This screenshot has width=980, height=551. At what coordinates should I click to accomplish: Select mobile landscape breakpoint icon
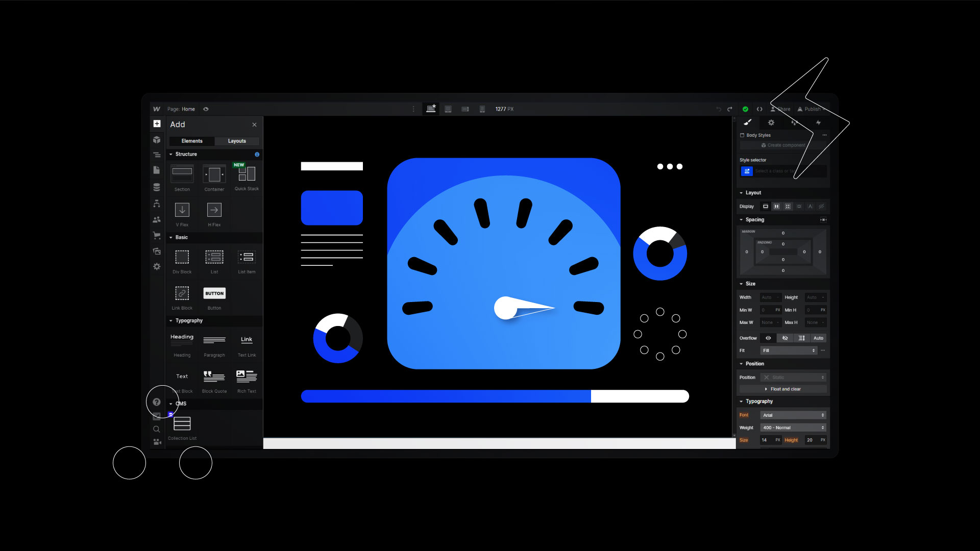tap(465, 109)
